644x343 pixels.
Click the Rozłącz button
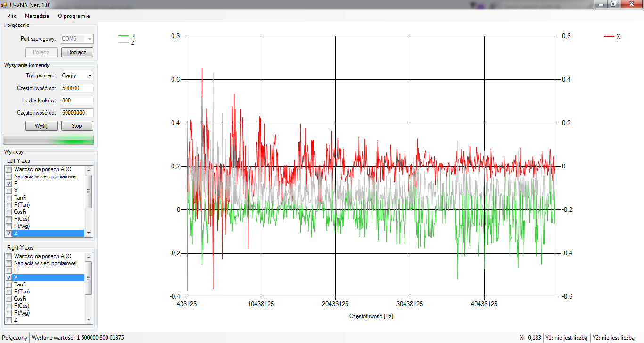coord(77,52)
